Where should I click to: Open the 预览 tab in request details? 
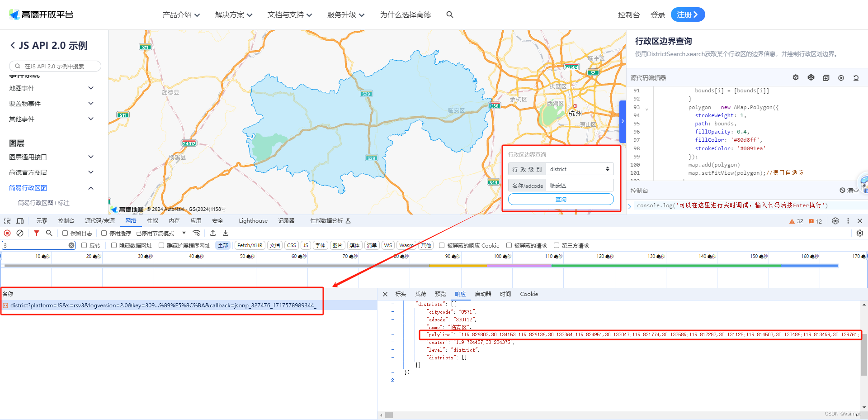click(x=440, y=294)
